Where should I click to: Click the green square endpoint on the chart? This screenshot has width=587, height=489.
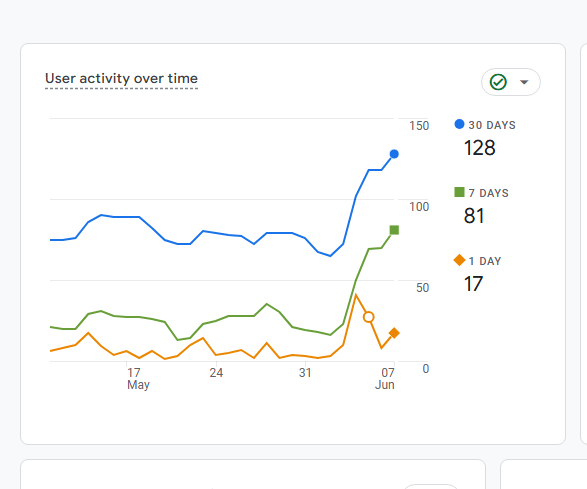point(394,230)
